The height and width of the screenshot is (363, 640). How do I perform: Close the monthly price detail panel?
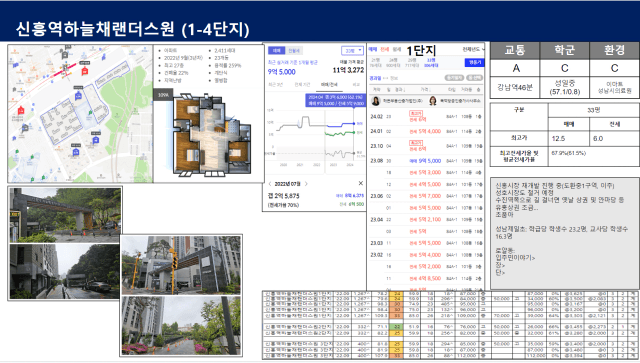(x=360, y=183)
